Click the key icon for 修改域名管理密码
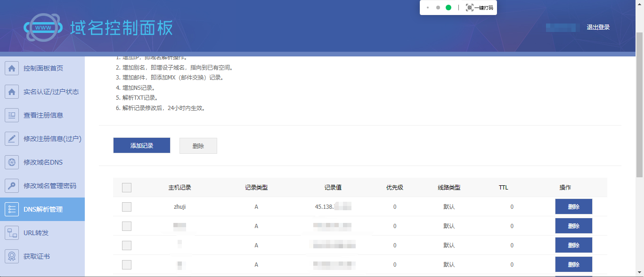The height and width of the screenshot is (277, 644). (x=12, y=186)
